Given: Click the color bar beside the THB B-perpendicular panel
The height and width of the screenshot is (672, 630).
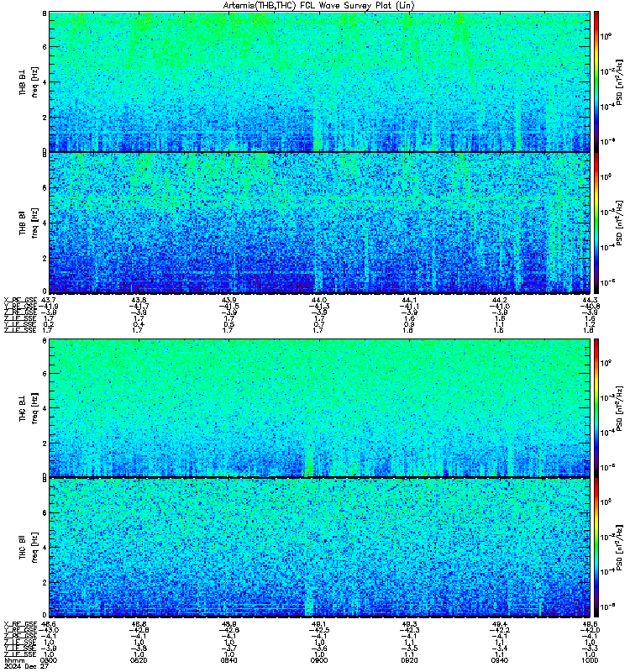Looking at the screenshot, I should tap(596, 81).
